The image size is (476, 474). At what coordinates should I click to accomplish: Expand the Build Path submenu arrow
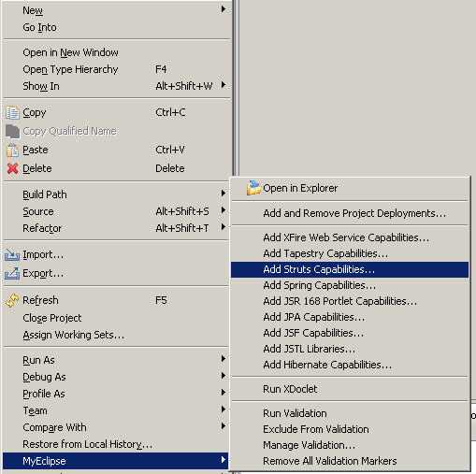224,194
